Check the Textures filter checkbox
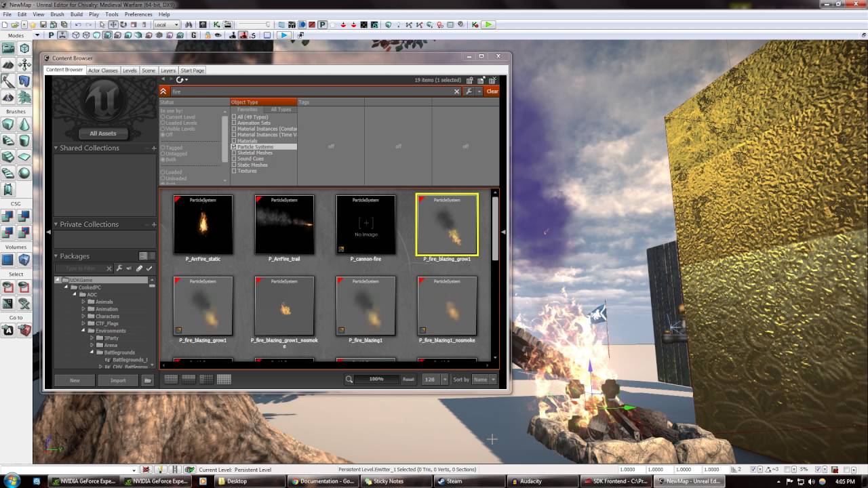The image size is (868, 488). point(234,171)
